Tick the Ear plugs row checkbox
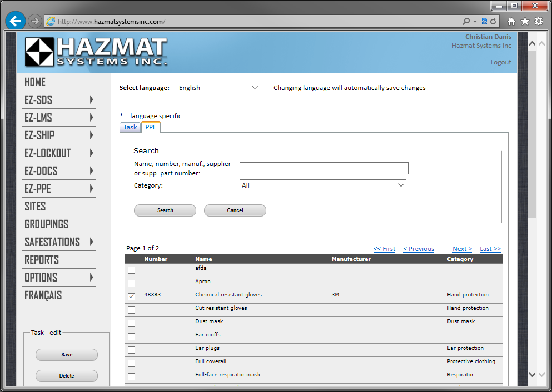The width and height of the screenshot is (552, 392). [132, 350]
